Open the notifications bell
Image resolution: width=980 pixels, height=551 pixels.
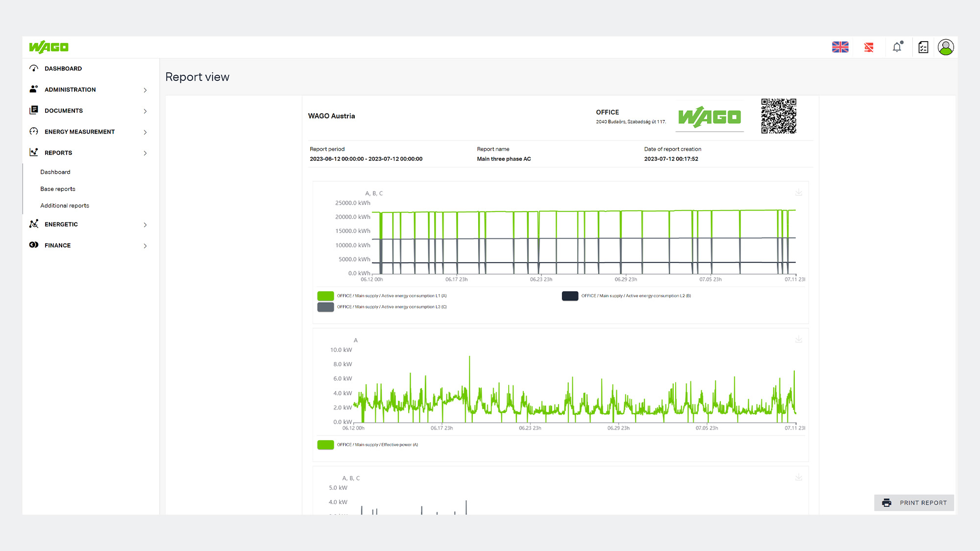(x=897, y=47)
